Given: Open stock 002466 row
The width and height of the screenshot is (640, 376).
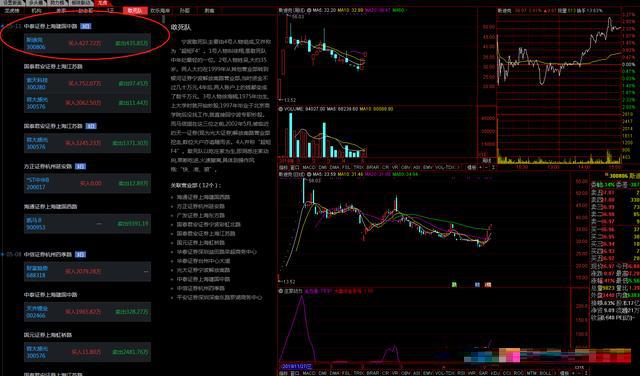Looking at the screenshot, I should point(87,312).
